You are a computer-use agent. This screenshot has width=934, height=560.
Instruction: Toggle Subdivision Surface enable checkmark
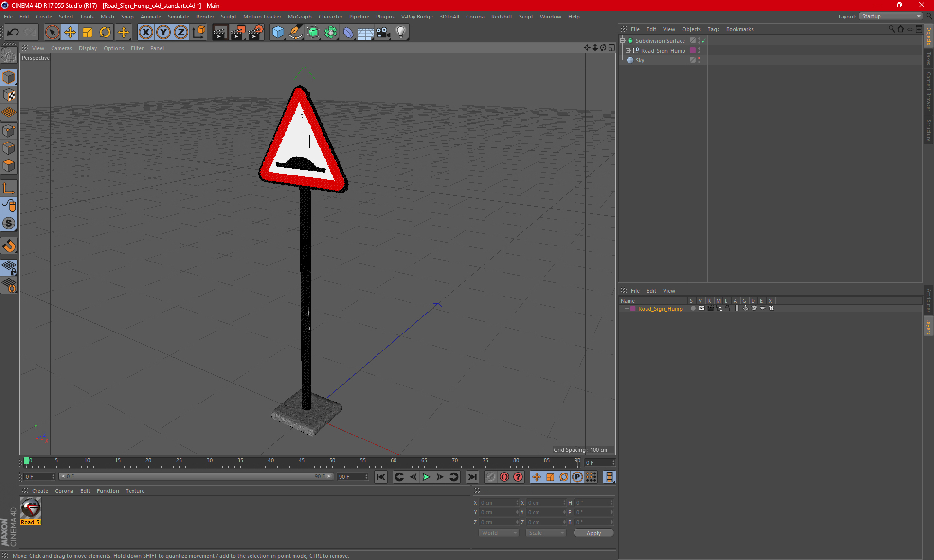pyautogui.click(x=703, y=41)
